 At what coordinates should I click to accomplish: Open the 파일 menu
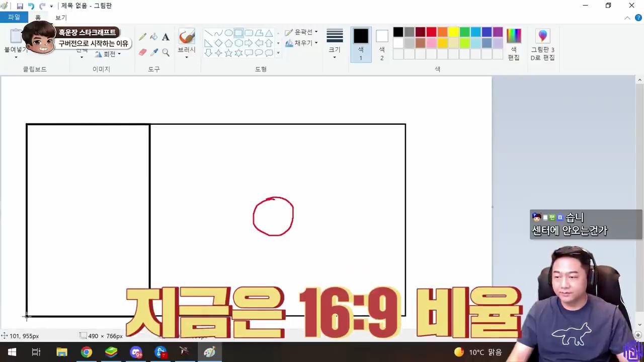[14, 17]
